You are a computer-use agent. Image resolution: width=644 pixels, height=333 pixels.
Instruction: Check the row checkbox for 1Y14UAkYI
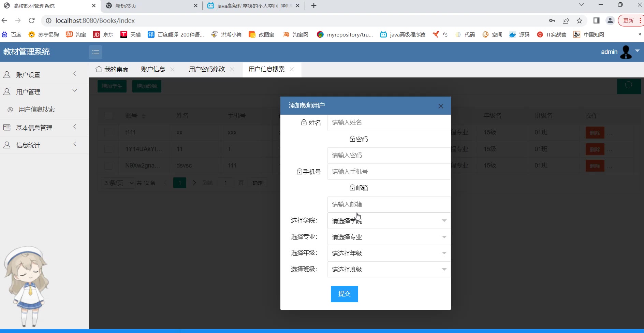108,149
